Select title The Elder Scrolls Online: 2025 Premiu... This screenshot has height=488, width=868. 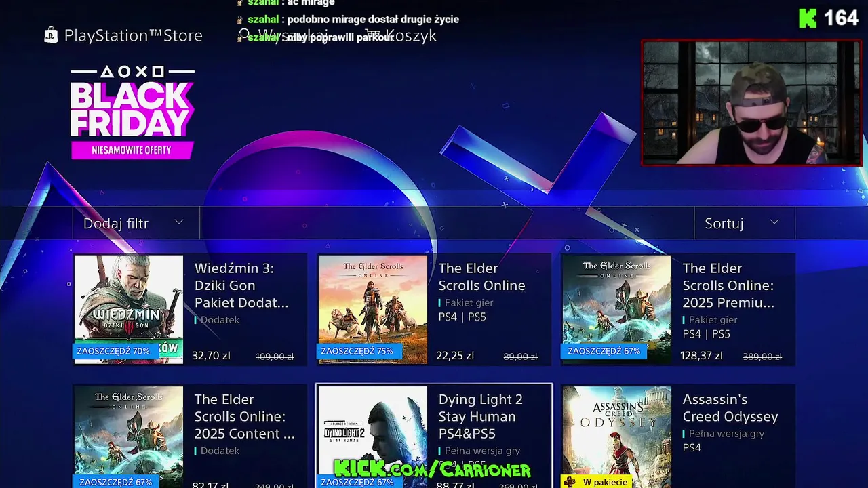coord(728,285)
